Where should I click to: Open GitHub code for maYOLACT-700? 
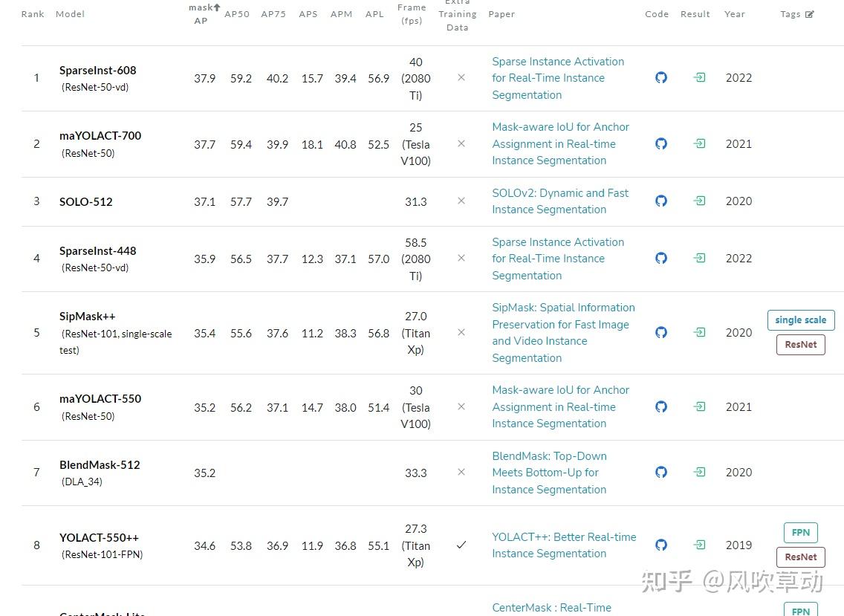(x=661, y=143)
